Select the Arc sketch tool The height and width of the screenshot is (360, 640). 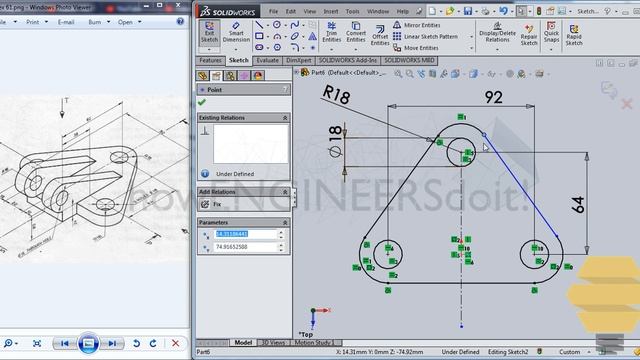pos(277,36)
